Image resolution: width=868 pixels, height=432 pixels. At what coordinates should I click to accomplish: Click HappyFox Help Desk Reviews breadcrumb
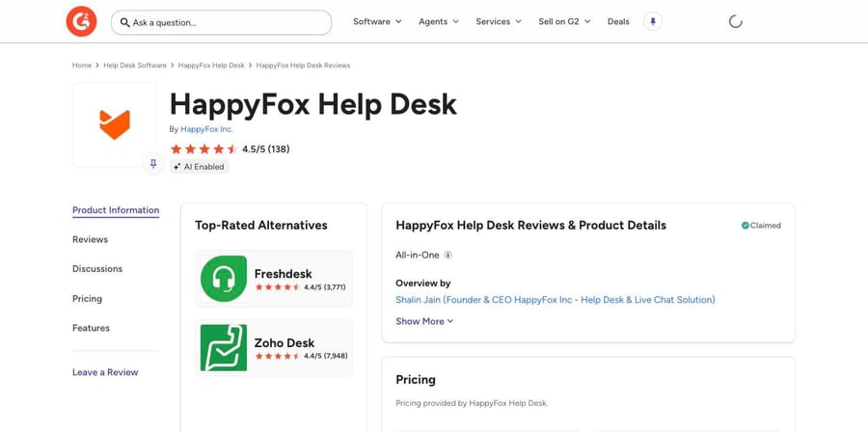(303, 66)
